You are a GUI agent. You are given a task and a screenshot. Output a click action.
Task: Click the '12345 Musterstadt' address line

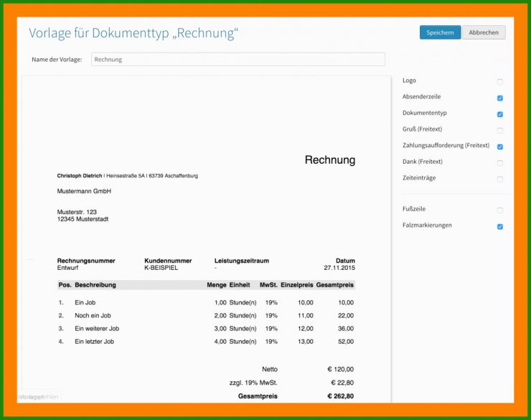coord(83,219)
